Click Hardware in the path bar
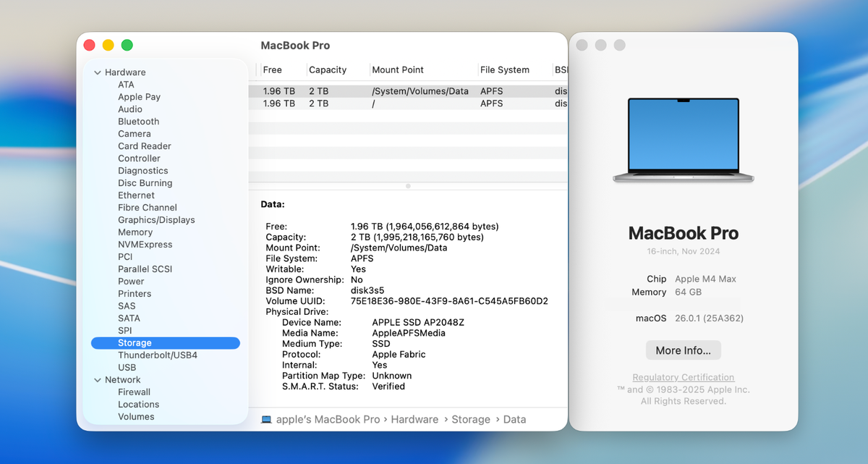868x464 pixels. [414, 420]
